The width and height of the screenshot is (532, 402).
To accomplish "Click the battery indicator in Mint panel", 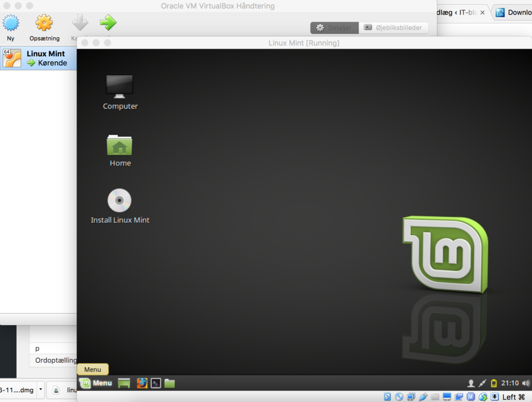I will (x=494, y=383).
